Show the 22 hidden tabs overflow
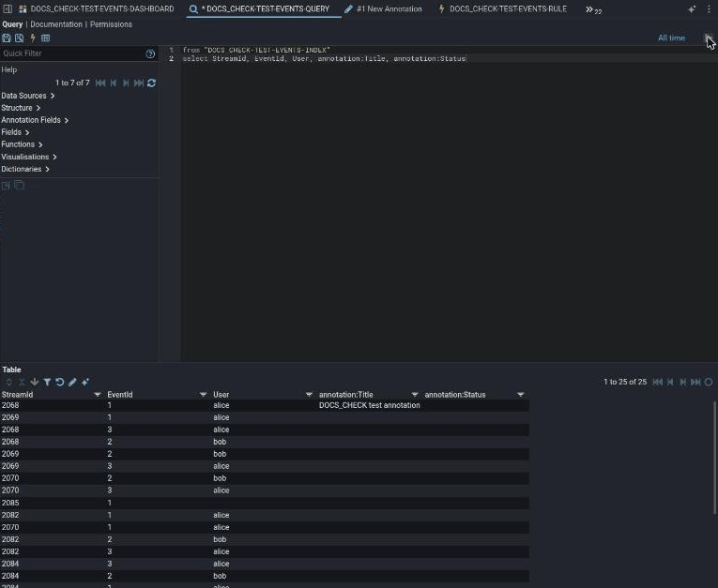This screenshot has height=588, width=718. (593, 9)
